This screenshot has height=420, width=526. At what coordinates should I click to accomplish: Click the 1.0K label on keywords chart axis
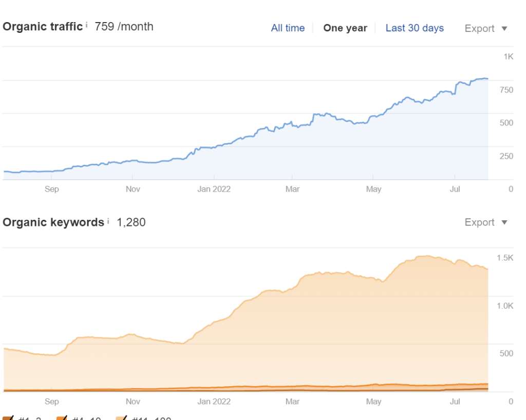pyautogui.click(x=505, y=306)
